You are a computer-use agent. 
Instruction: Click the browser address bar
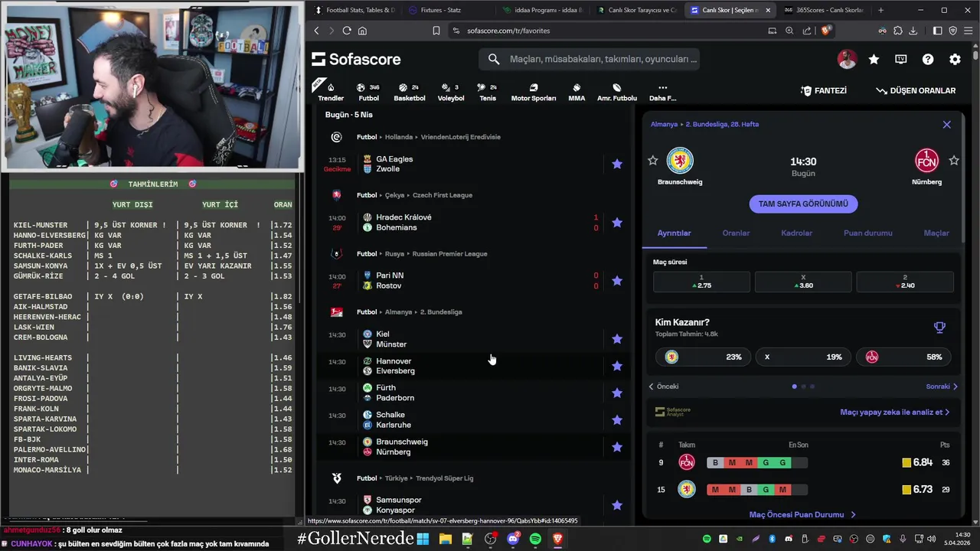point(605,31)
